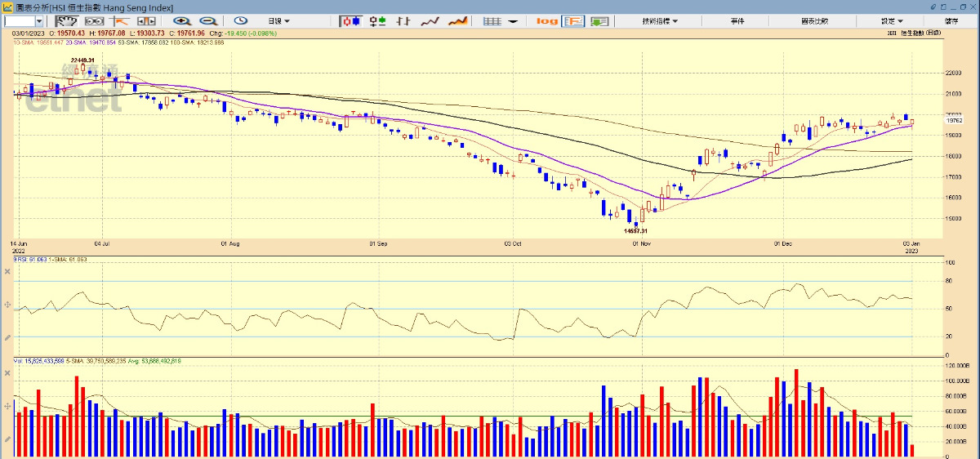
Task: Click the 圖表比較 button
Action: (814, 21)
